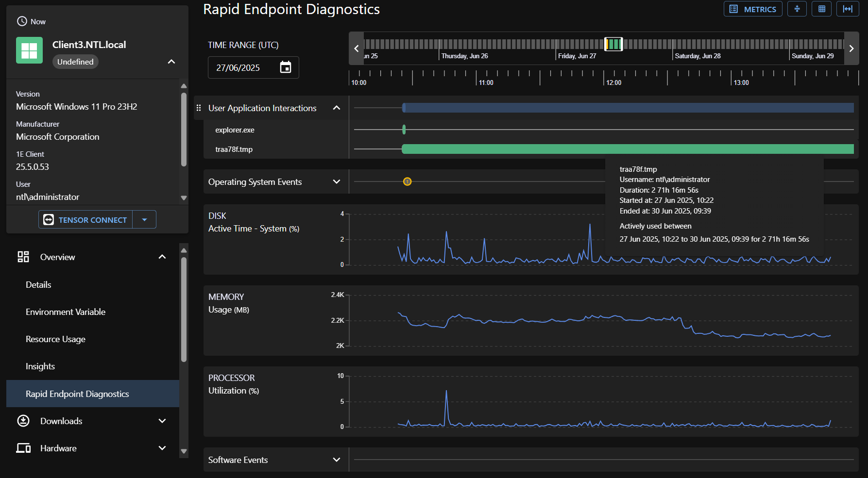
Task: Click the yellow Operating System event marker
Action: [407, 181]
